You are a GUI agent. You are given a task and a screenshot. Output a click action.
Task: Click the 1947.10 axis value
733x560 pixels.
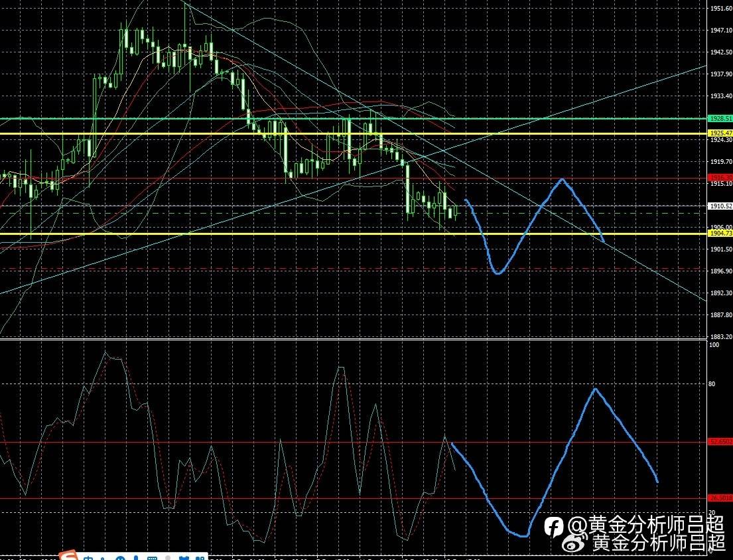click(x=721, y=31)
